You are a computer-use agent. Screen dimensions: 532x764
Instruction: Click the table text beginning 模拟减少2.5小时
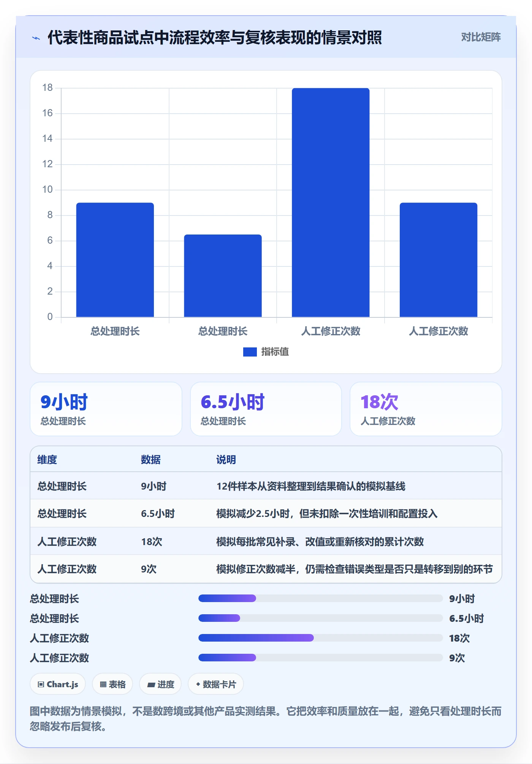327,514
